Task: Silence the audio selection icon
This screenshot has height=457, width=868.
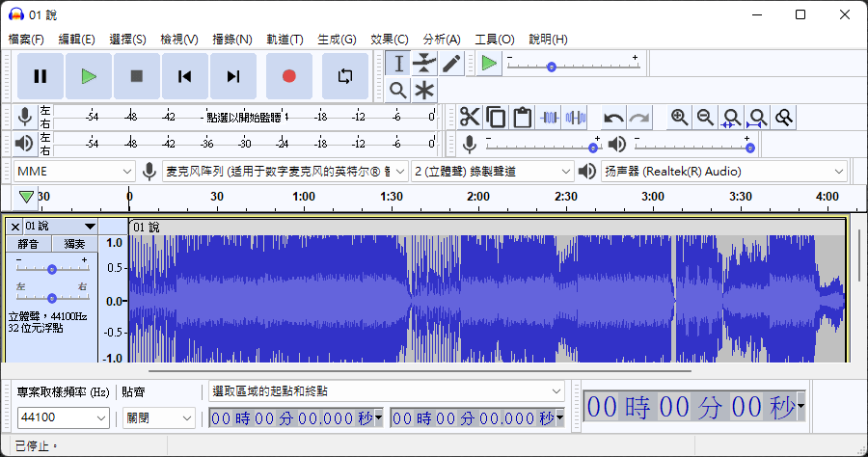Action: (576, 118)
